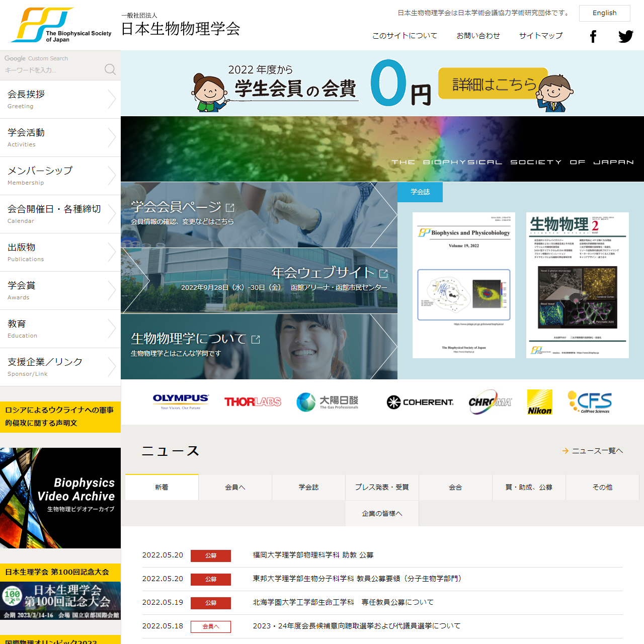The image size is (644, 644).
Task: Click the CFS CellFree Sciences logo
Action: (x=589, y=402)
